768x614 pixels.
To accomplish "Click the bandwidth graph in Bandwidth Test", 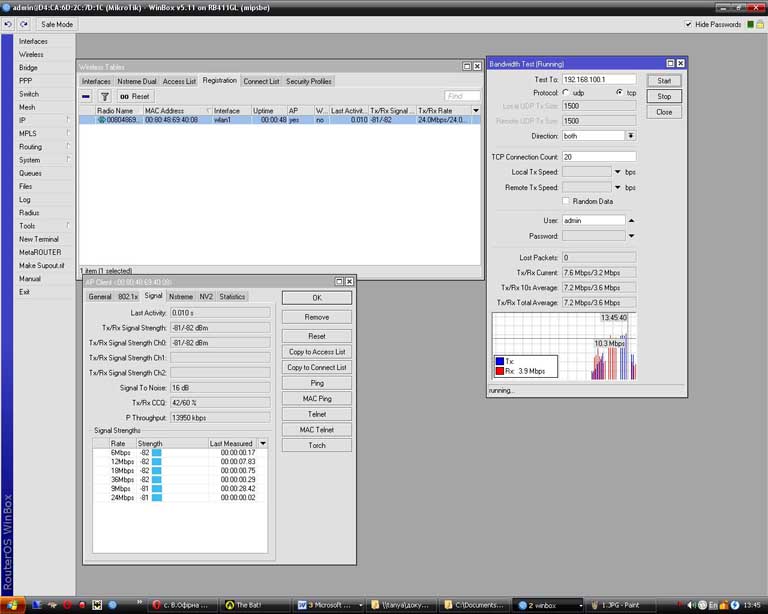I will click(564, 347).
